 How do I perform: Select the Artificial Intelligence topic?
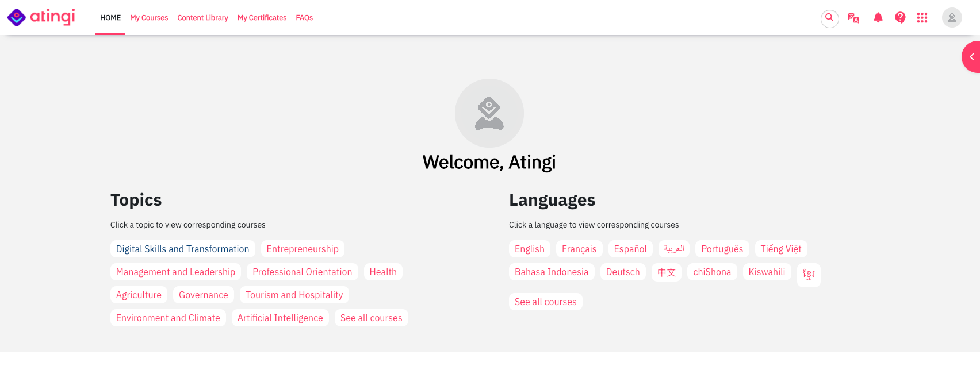pyautogui.click(x=280, y=318)
